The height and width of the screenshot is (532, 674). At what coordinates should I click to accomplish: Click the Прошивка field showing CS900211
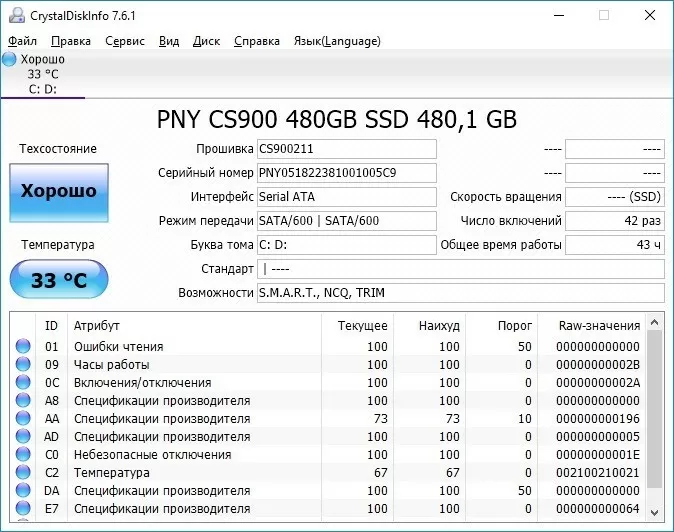click(347, 149)
